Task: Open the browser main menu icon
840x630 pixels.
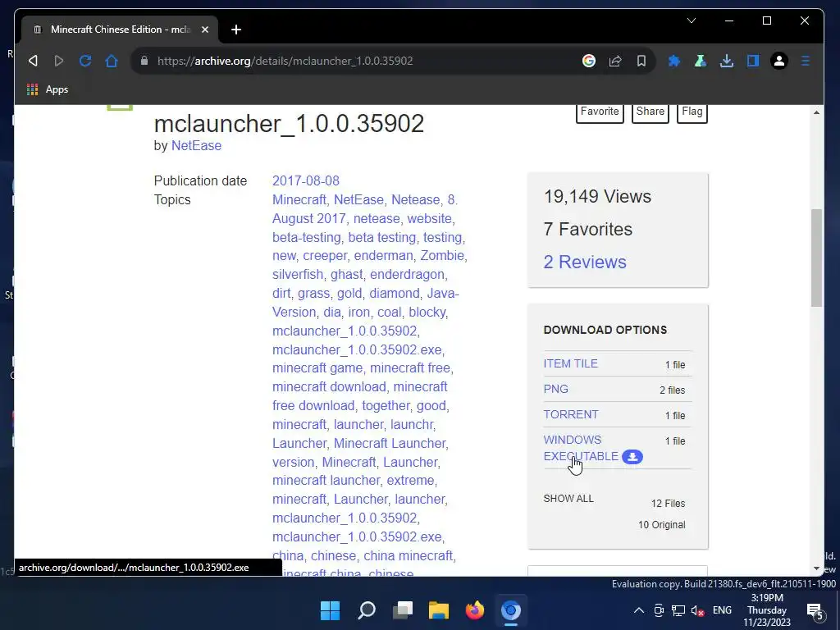Action: tap(806, 61)
